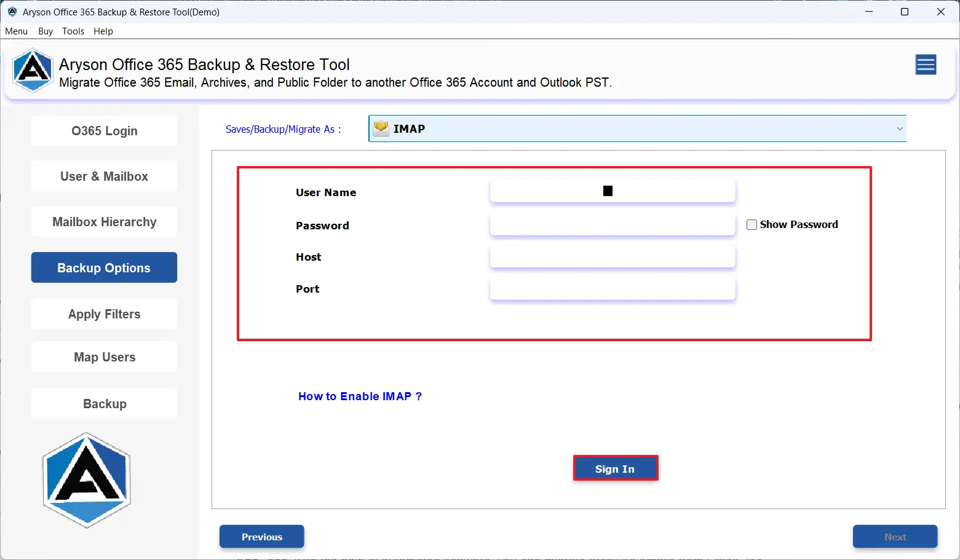Select the Backup Options step
Viewport: 960px width, 560px height.
point(104,267)
